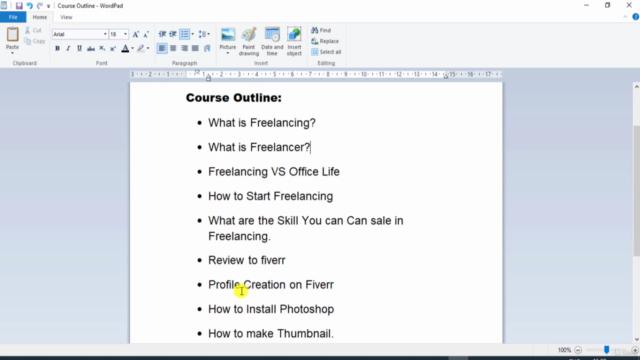Click the Paste clipboard icon
The width and height of the screenshot is (640, 360).
tap(12, 34)
